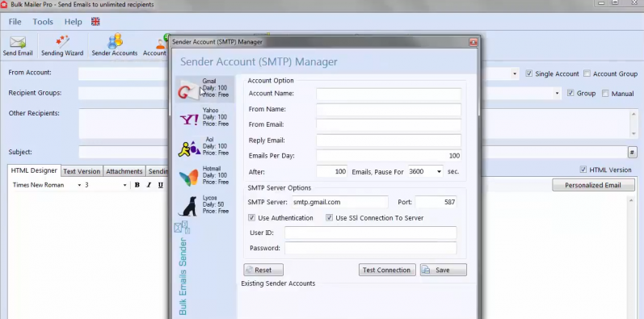This screenshot has height=319, width=644.
Task: Toggle the Single Account checkbox
Action: click(529, 73)
